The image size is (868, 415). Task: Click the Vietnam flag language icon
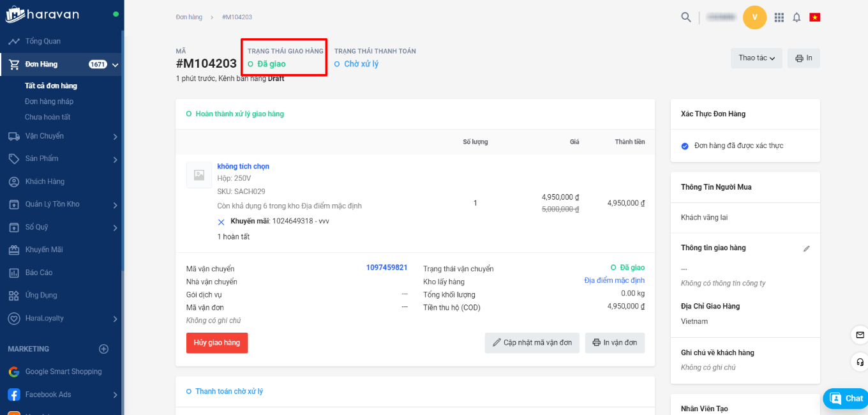click(814, 17)
